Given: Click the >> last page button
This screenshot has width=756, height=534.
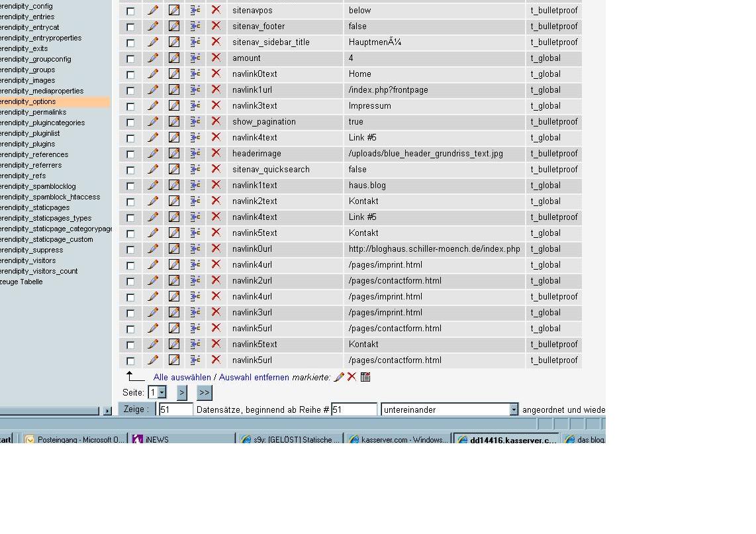Looking at the screenshot, I should click(204, 393).
